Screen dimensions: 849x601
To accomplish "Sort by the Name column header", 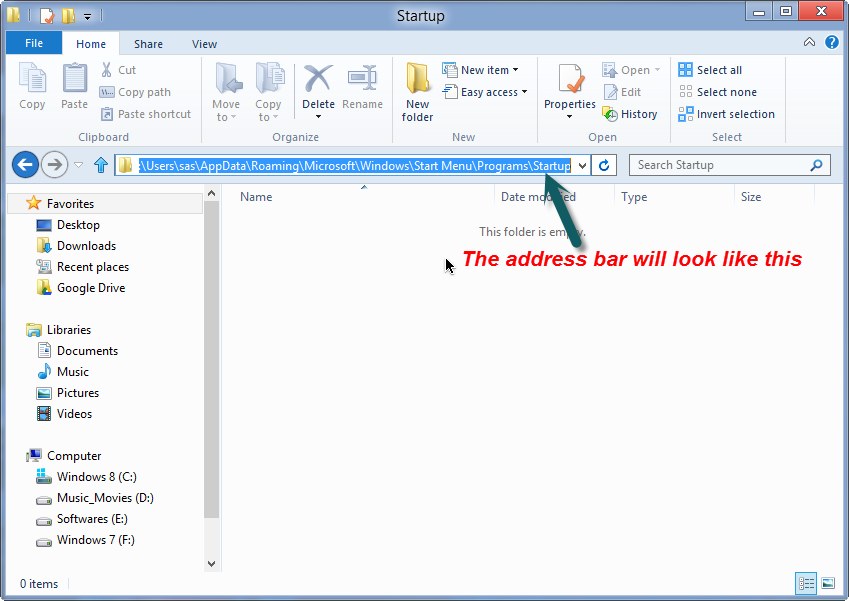I will pos(256,197).
